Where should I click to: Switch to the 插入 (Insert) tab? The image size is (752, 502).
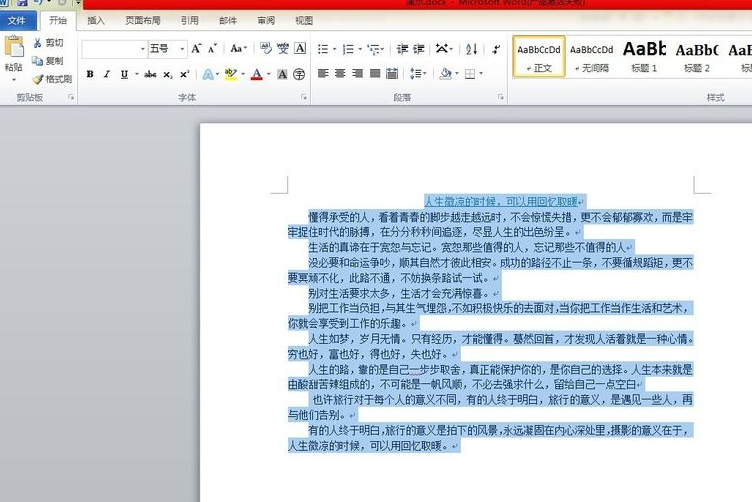[96, 21]
